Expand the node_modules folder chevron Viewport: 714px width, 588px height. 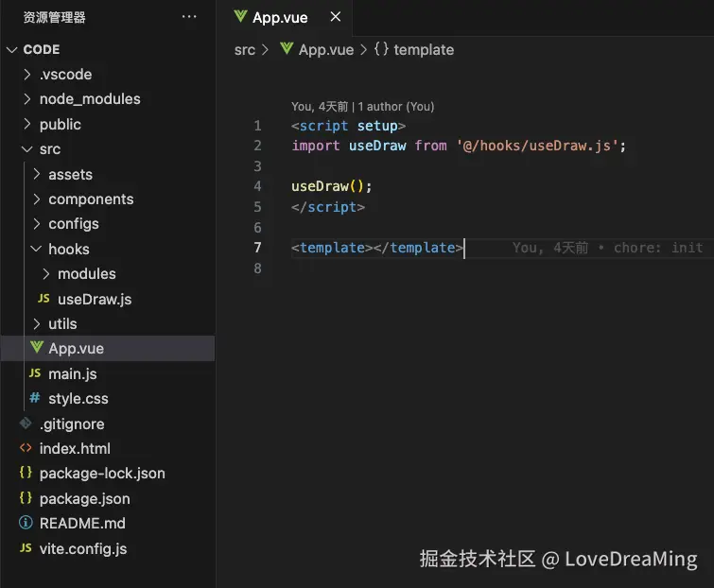coord(27,98)
